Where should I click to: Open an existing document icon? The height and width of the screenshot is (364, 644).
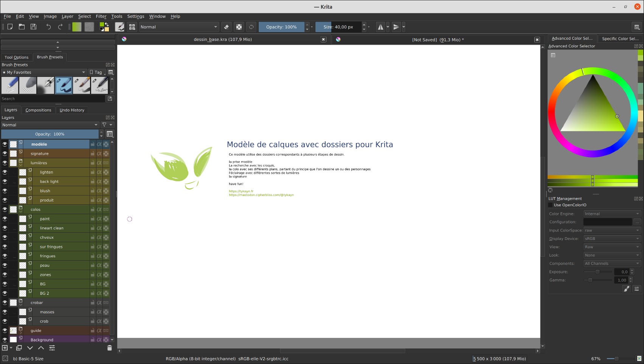pyautogui.click(x=22, y=27)
